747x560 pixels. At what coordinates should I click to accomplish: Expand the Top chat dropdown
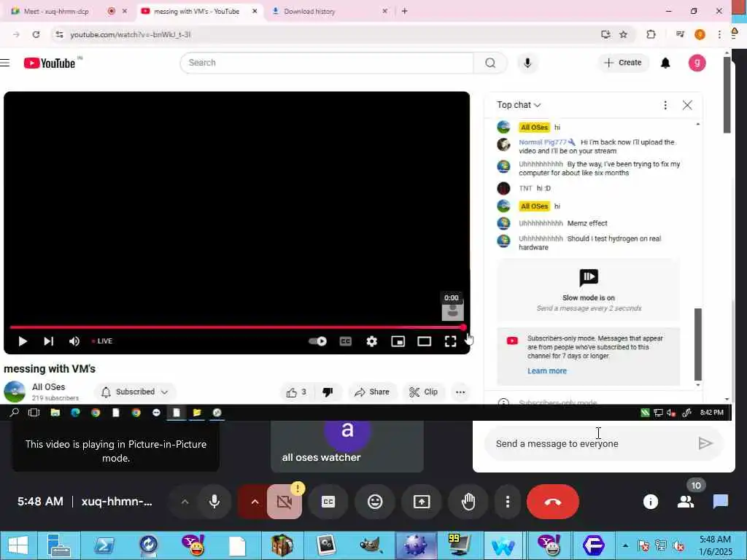coord(519,105)
